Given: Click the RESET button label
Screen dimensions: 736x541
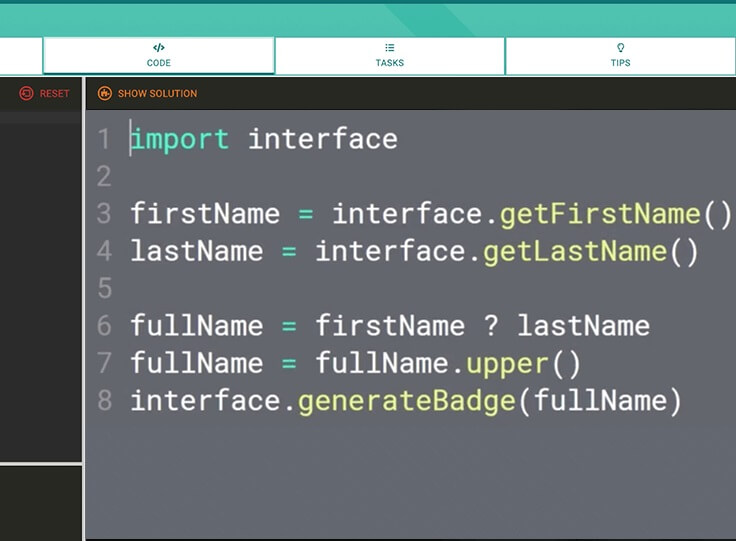Looking at the screenshot, I should click(x=54, y=93).
